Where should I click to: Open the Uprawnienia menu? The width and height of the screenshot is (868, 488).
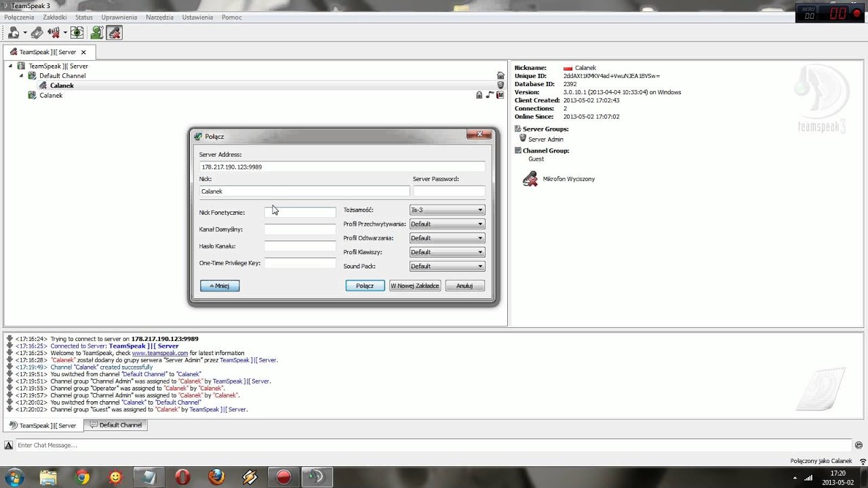(119, 18)
